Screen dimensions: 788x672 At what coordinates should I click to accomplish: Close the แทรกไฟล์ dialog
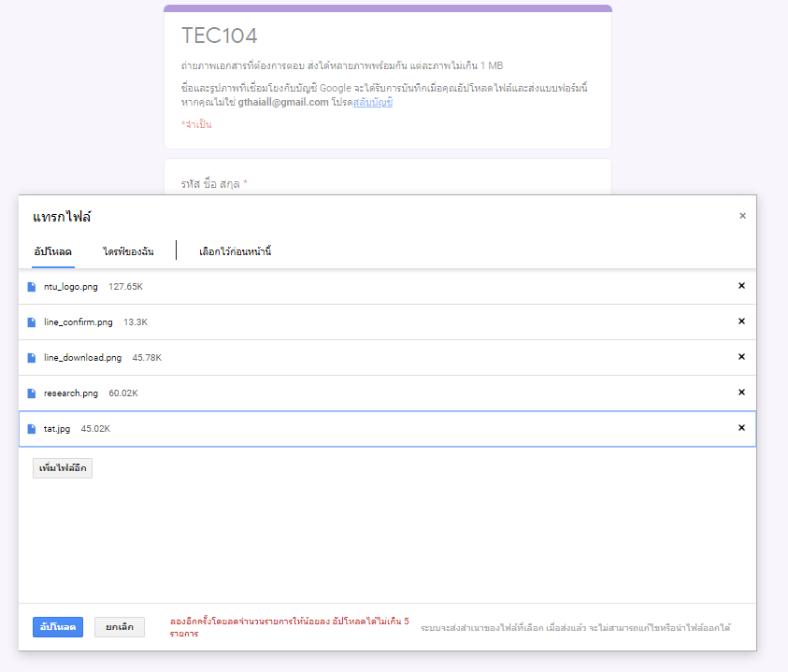click(742, 216)
